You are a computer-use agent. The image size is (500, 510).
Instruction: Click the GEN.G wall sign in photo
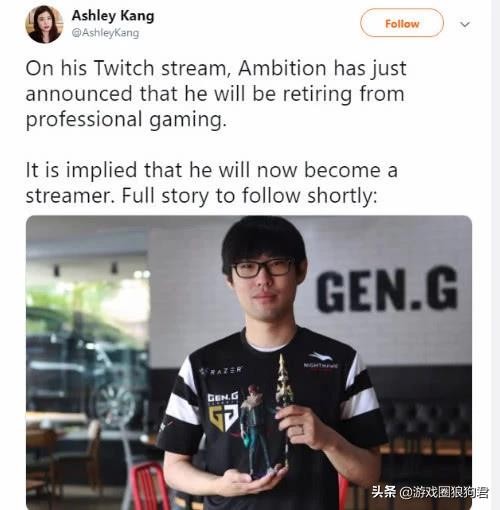387,289
